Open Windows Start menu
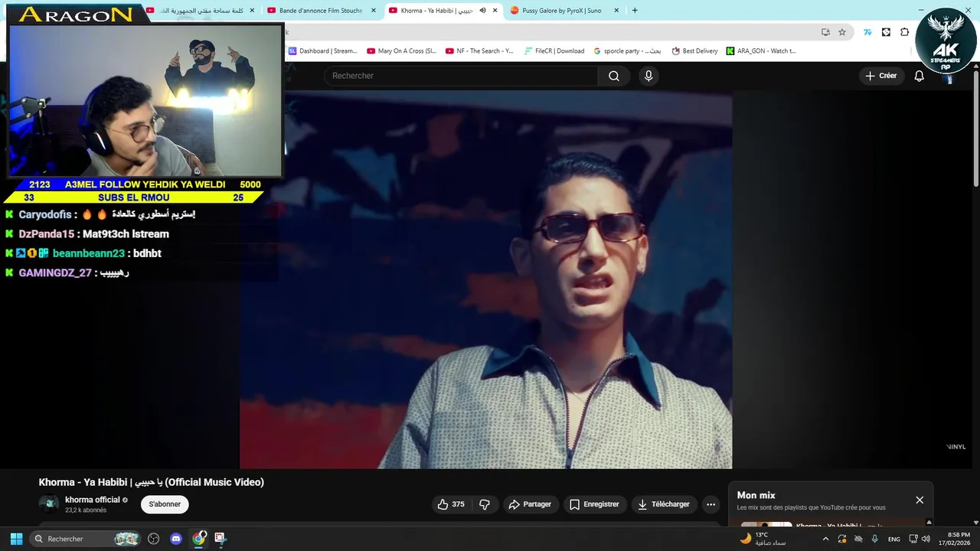The height and width of the screenshot is (551, 980). point(16,539)
